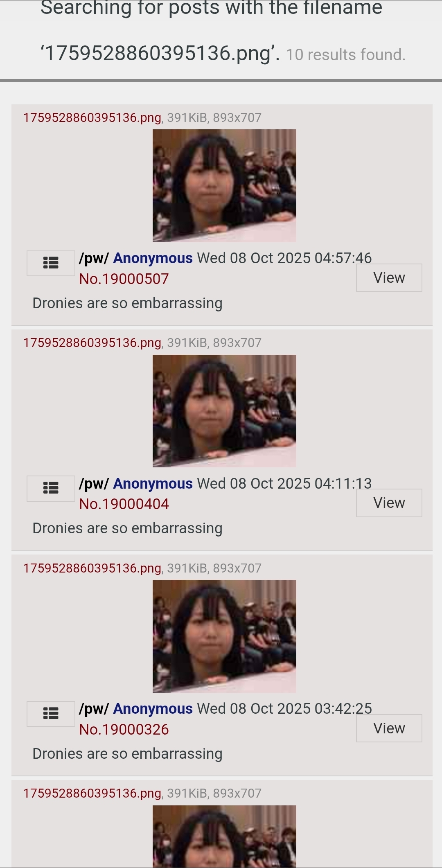Open first 1759528860395136.png filename link

coord(92,118)
